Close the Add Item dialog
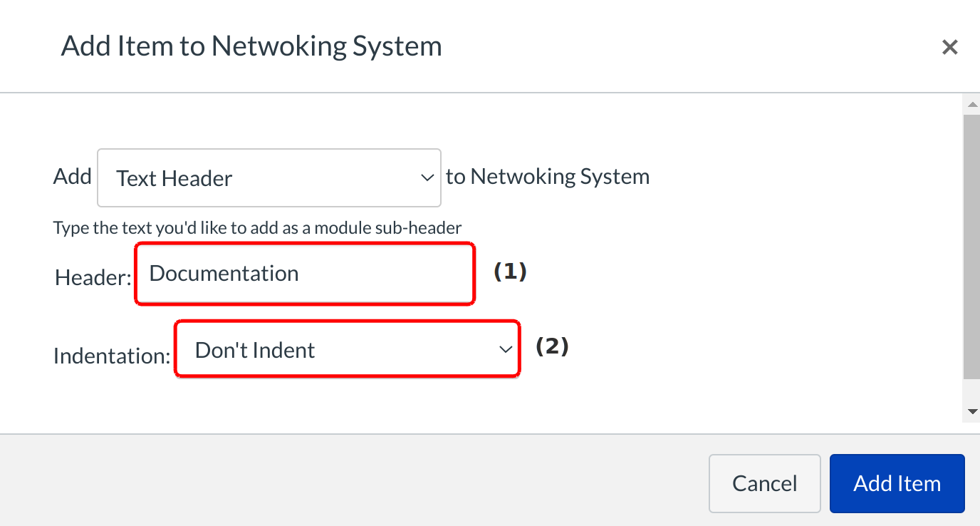This screenshot has width=980, height=526. click(x=949, y=47)
